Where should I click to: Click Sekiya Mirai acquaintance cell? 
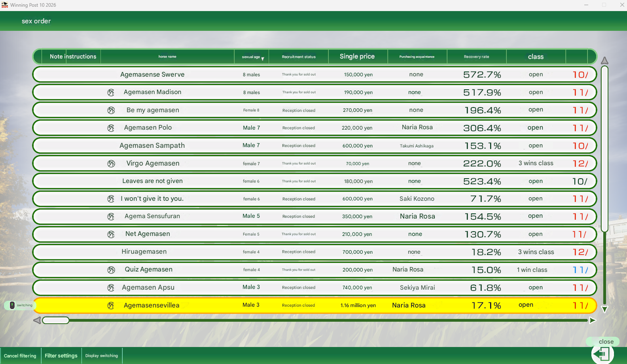coord(417,288)
